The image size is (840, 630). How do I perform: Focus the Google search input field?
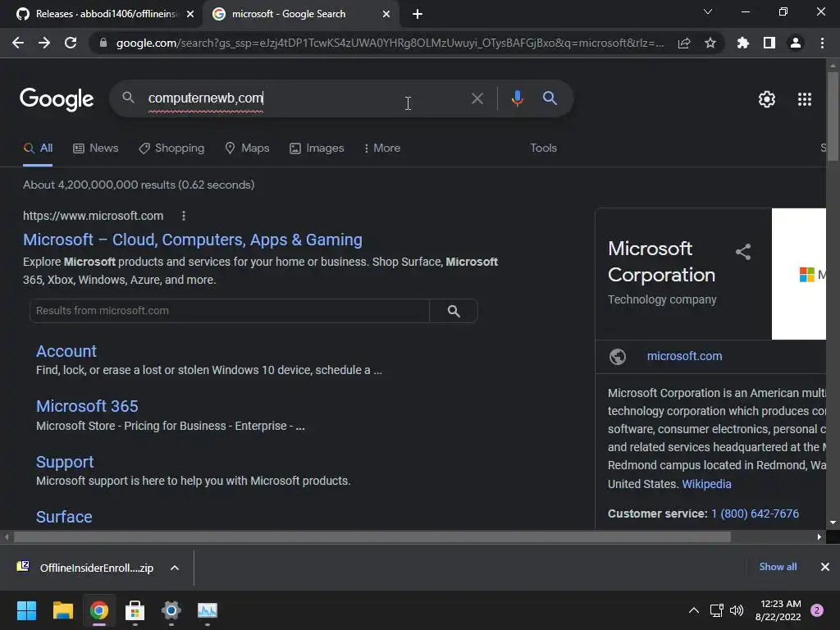tap(305, 98)
